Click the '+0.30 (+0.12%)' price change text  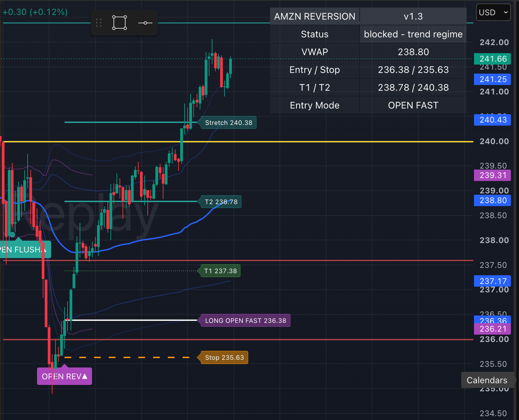[35, 12]
